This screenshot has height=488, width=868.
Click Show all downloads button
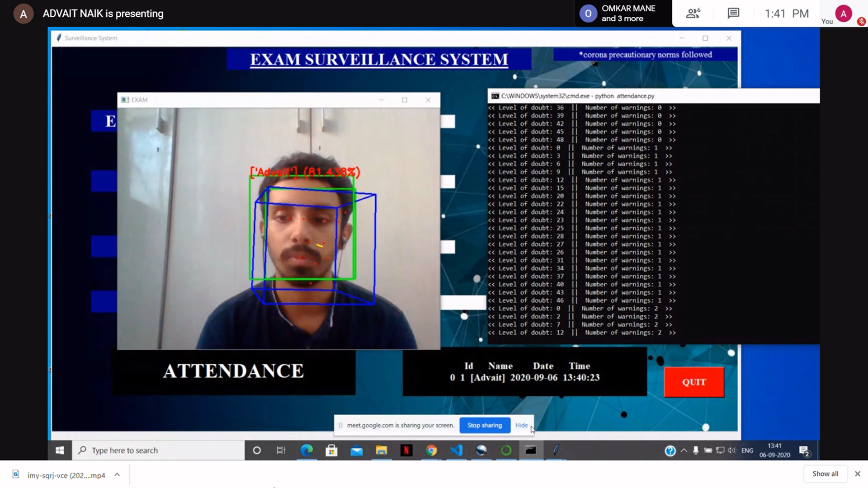[x=825, y=474]
